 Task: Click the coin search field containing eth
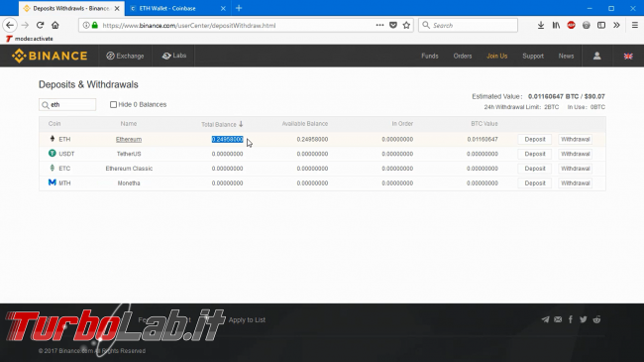pos(67,104)
